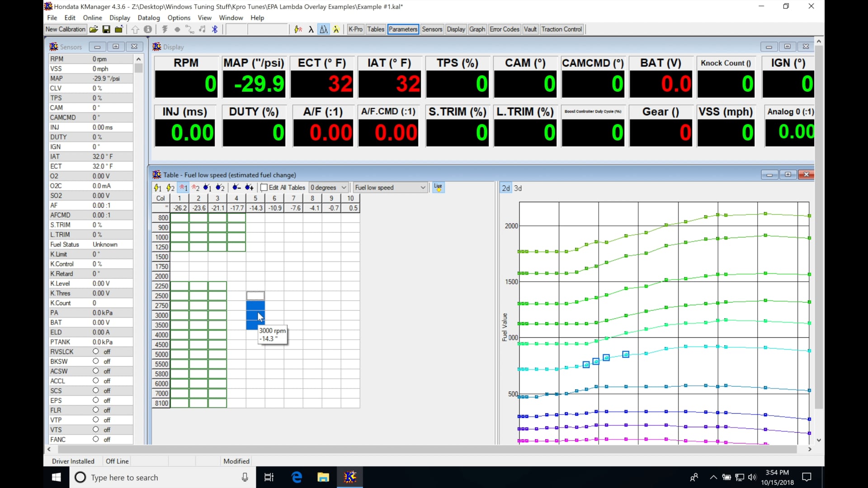Toggle the VTS sensor radio button
Viewport: 868px width, 488px height.
(96, 429)
